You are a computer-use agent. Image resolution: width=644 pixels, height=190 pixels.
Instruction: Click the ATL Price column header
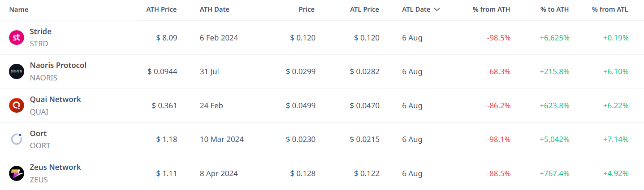(x=364, y=9)
